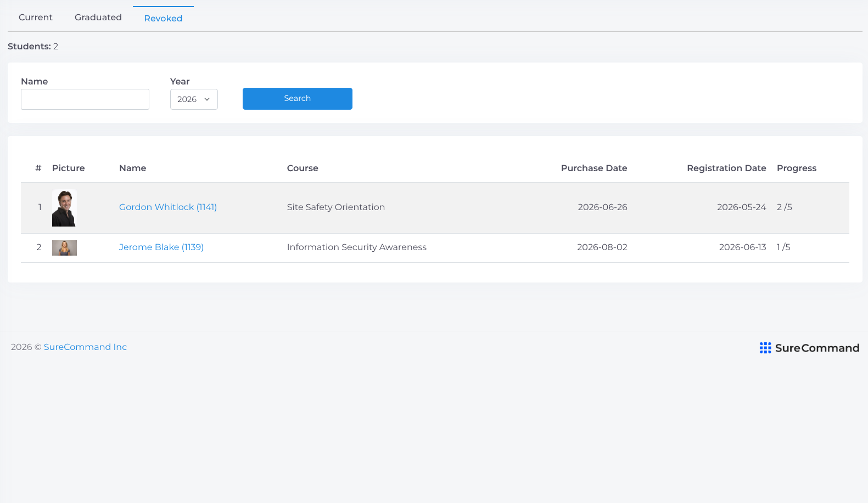This screenshot has height=503, width=868.
Task: Open the Graduated tab
Action: [x=98, y=18]
